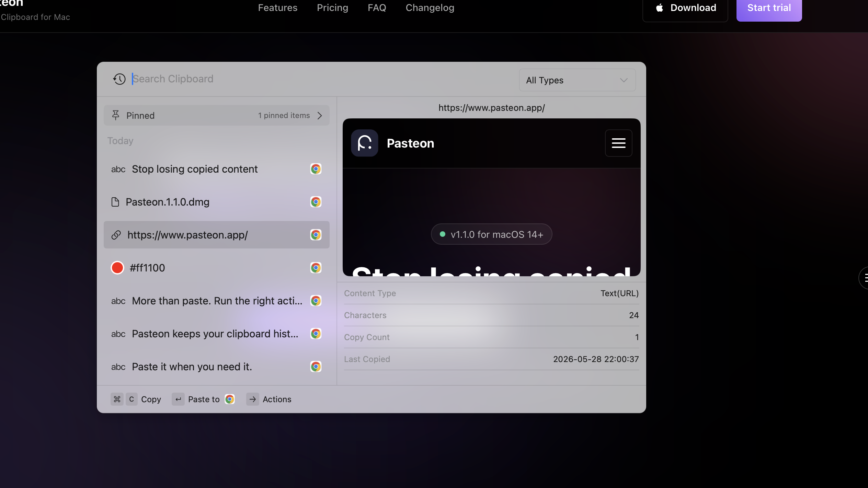
Task: Click the v1.1.0 for macOS 14+ badge
Action: (x=491, y=234)
